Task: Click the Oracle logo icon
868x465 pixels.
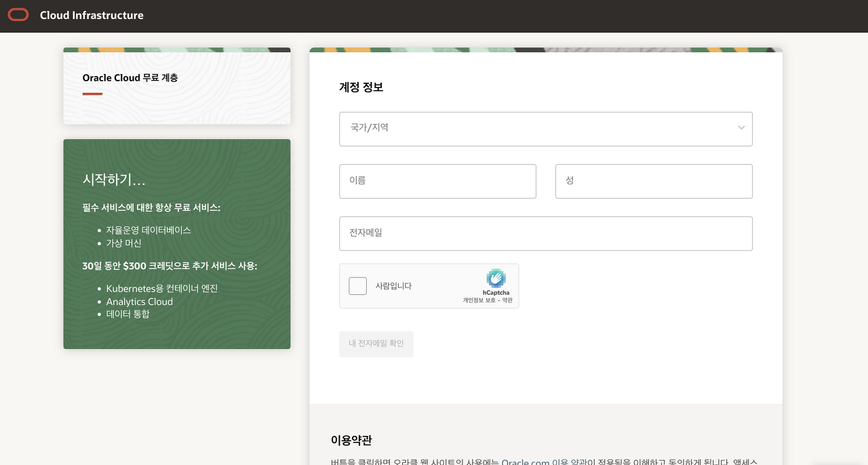Action: (x=18, y=15)
